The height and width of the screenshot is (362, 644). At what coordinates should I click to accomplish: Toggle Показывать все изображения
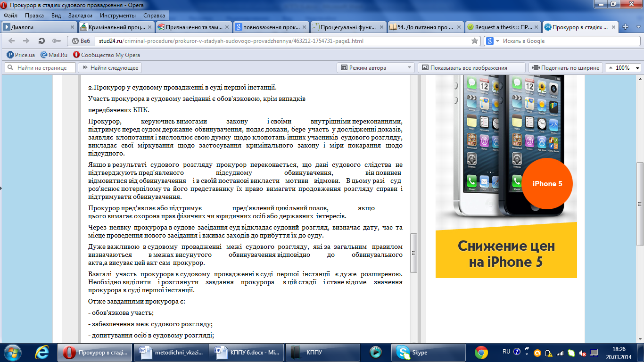[471, 68]
